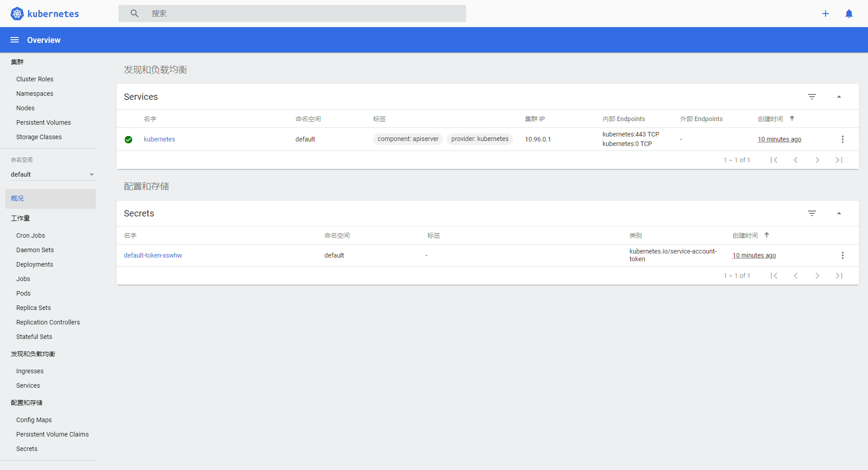Click the component: apiserver label chip
Viewport: 868px width, 470px height.
[x=408, y=139]
